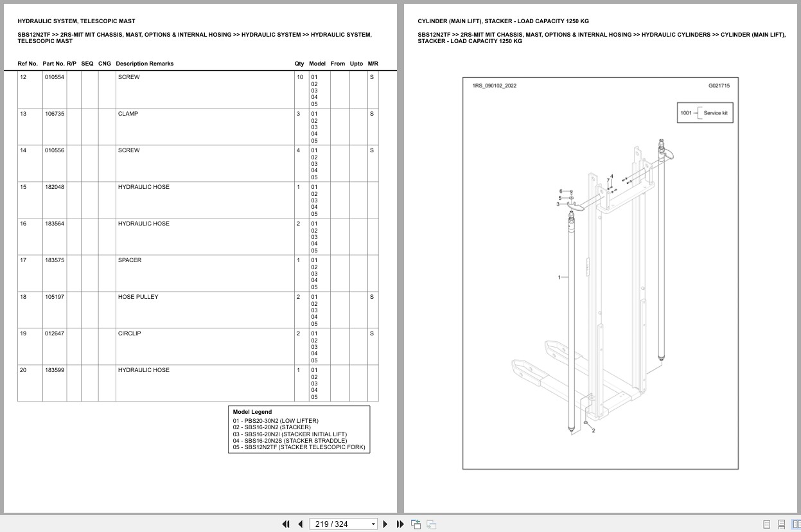Click the Model Legend heading
This screenshot has height=532, width=801.
point(252,412)
